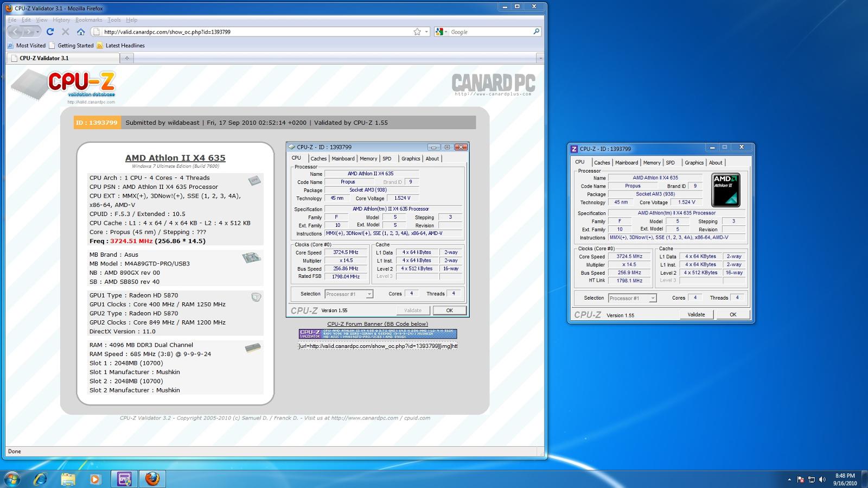Image resolution: width=868 pixels, height=488 pixels.
Task: Open the Firefox Help menu
Action: (131, 20)
